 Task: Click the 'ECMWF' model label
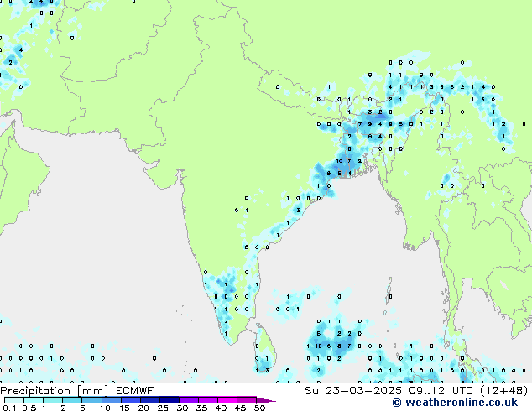[x=135, y=391]
